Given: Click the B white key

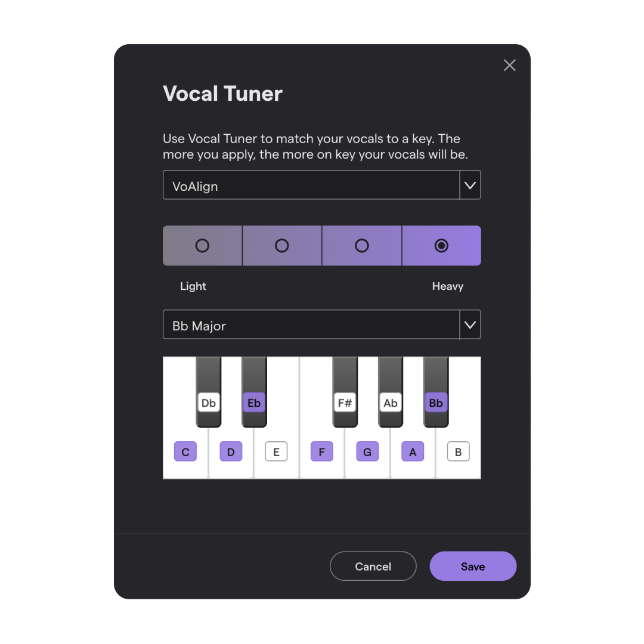Looking at the screenshot, I should (x=459, y=451).
